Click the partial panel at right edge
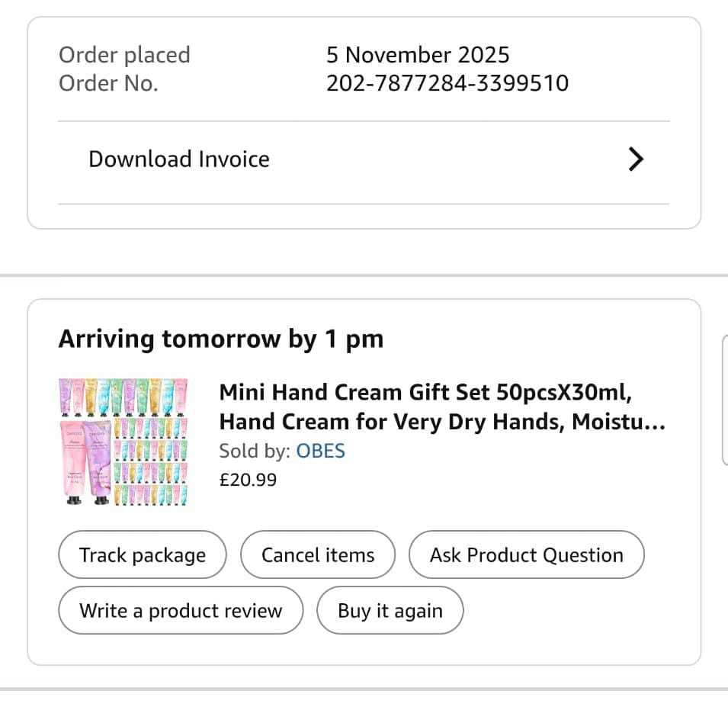 click(x=724, y=399)
